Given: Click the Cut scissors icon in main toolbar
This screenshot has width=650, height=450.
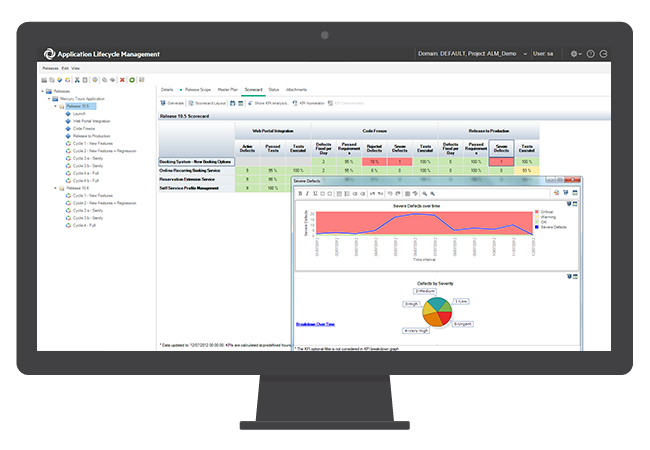Looking at the screenshot, I should coord(77,80).
